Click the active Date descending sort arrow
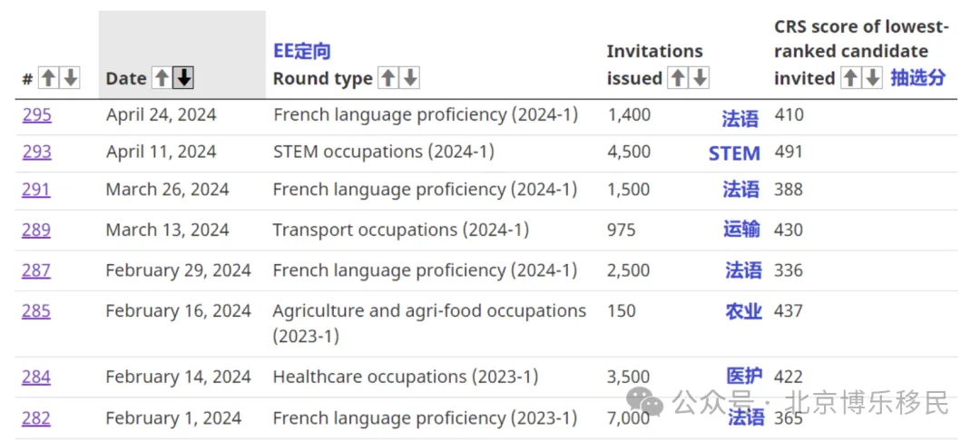 click(x=183, y=78)
